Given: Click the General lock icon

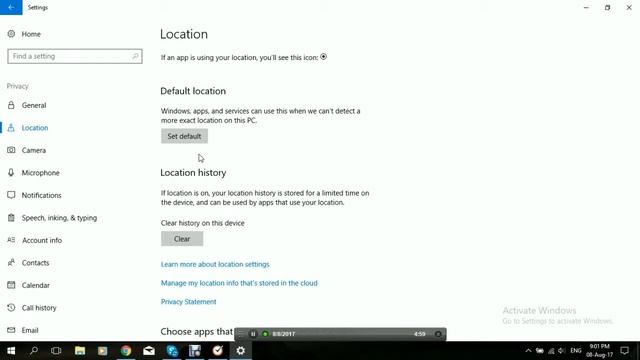Looking at the screenshot, I should 11,105.
